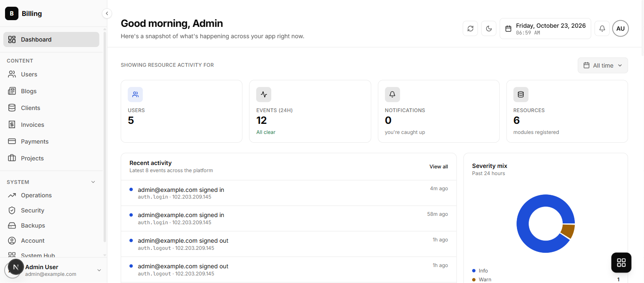
Task: Click the N avatar badge at bottom left
Action: [x=16, y=267]
